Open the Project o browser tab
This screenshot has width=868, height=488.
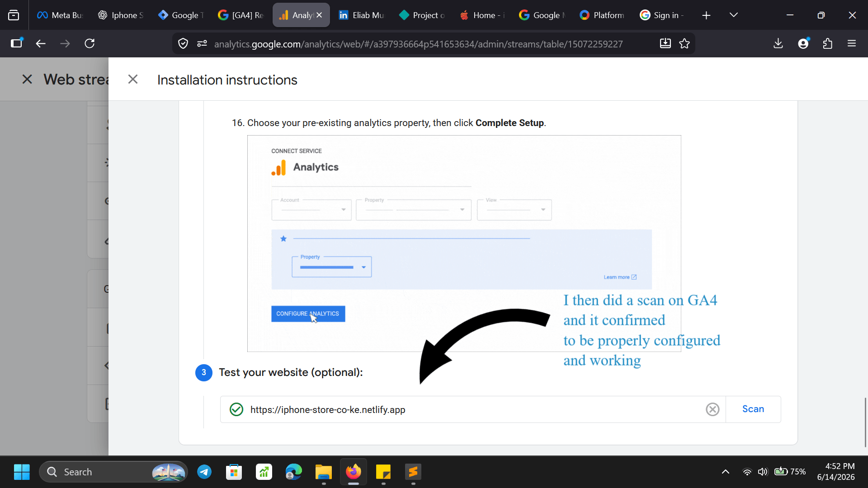[422, 15]
